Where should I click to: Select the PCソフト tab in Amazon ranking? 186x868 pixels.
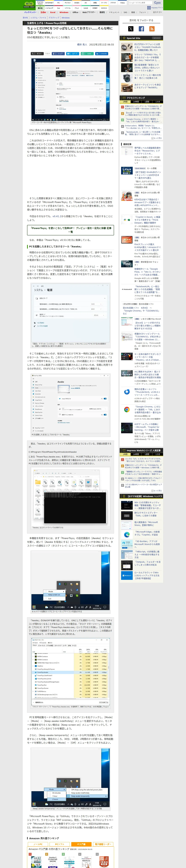point(60,844)
